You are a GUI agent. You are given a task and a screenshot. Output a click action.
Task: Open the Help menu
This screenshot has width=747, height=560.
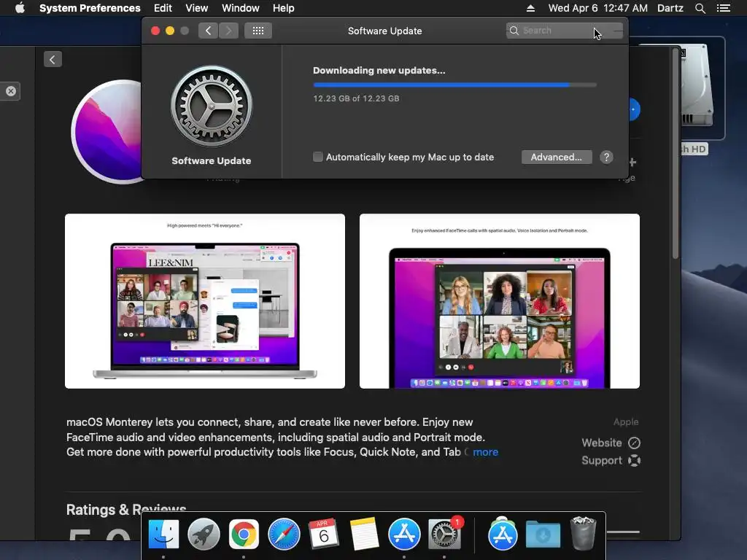(283, 8)
